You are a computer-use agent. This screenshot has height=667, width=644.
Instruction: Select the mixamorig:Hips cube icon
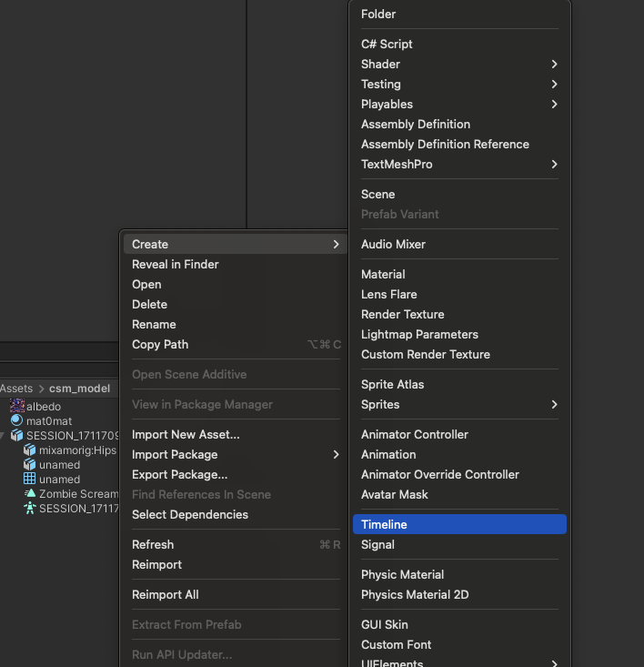(x=30, y=450)
